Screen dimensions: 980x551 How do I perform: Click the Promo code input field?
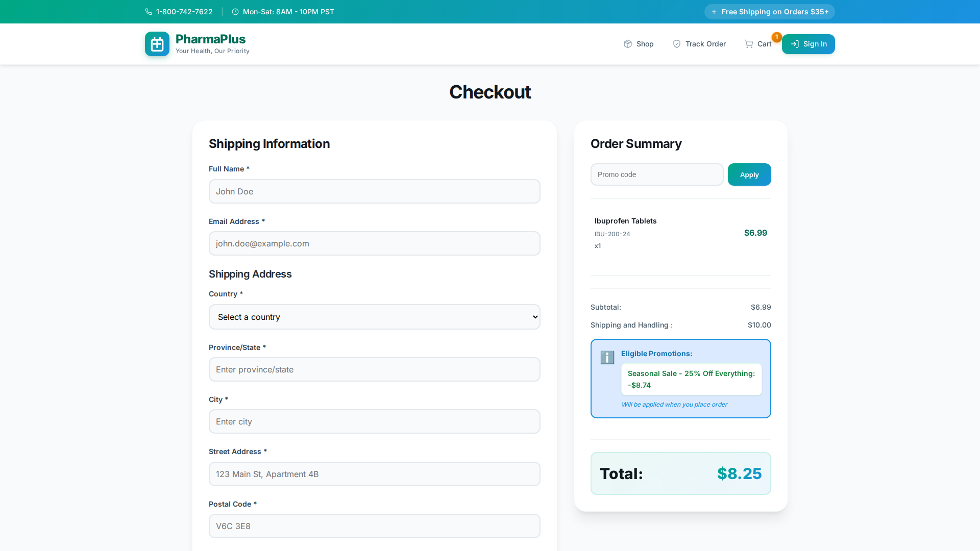point(656,174)
